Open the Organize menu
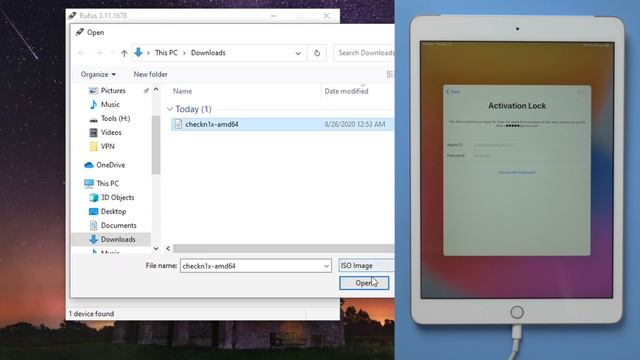The image size is (640, 360). click(x=98, y=74)
